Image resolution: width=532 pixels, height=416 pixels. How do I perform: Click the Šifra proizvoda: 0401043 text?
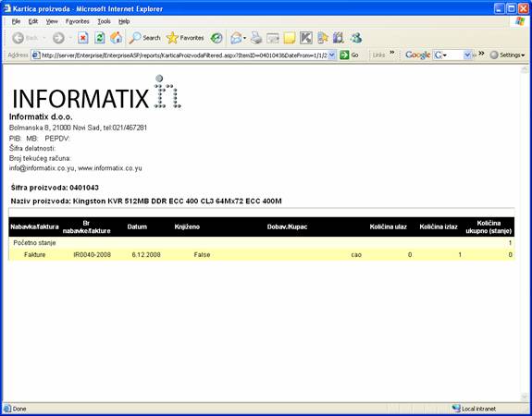point(55,188)
